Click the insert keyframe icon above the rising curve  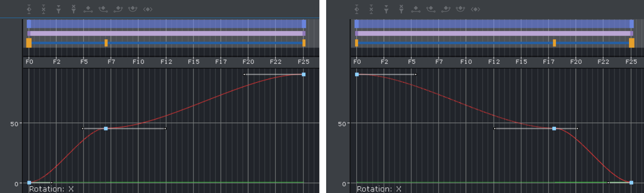pyautogui.click(x=29, y=9)
